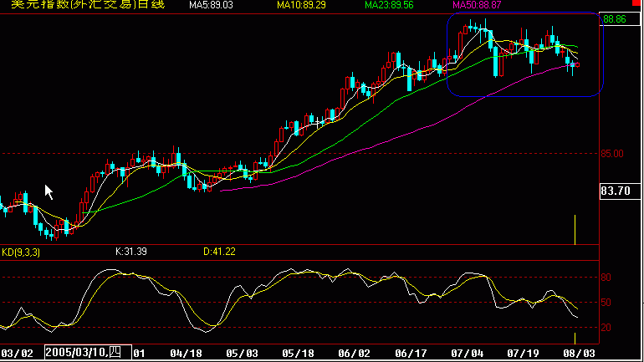Click the KD axis label 50
The image size is (644, 362).
[x=606, y=303]
